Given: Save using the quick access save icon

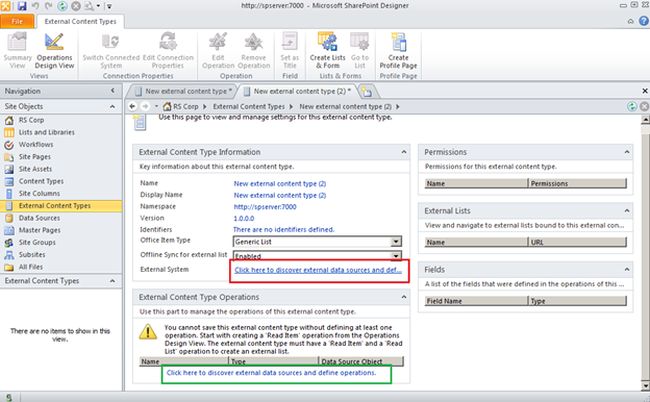Looking at the screenshot, I should [x=22, y=6].
